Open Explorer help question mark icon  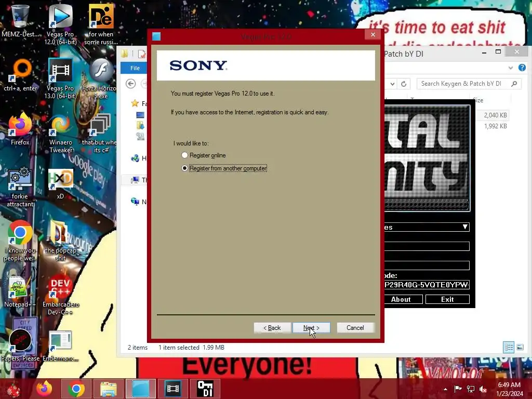(x=522, y=68)
